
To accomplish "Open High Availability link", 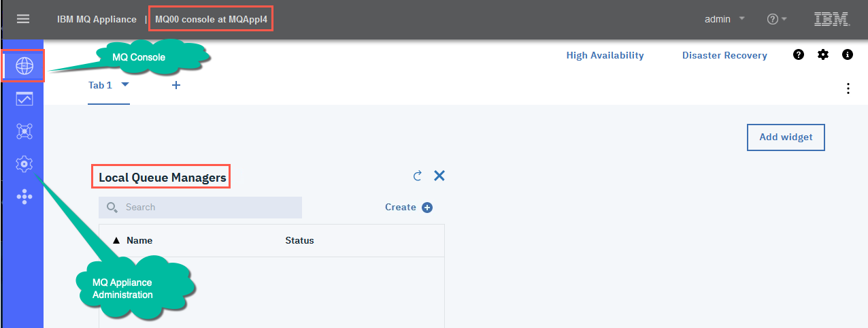I will pos(605,56).
